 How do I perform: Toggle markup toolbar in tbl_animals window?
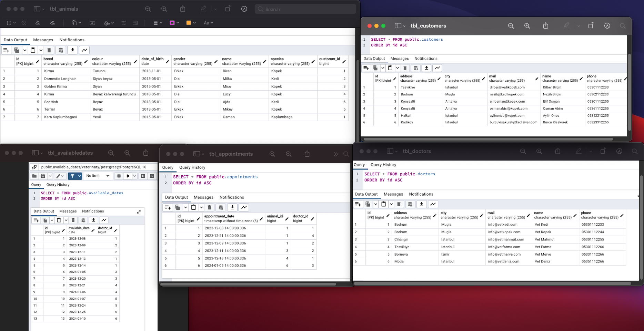click(x=244, y=9)
